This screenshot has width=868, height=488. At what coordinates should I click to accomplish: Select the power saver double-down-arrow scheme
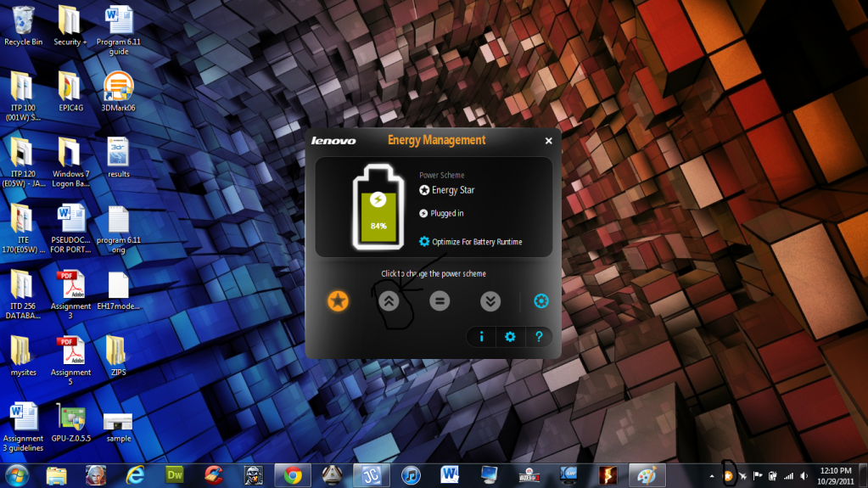coord(490,301)
